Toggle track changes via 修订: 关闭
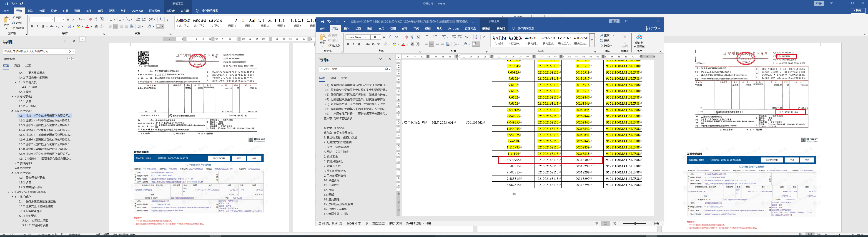Viewport: 868px width, 237px height. (x=395, y=223)
